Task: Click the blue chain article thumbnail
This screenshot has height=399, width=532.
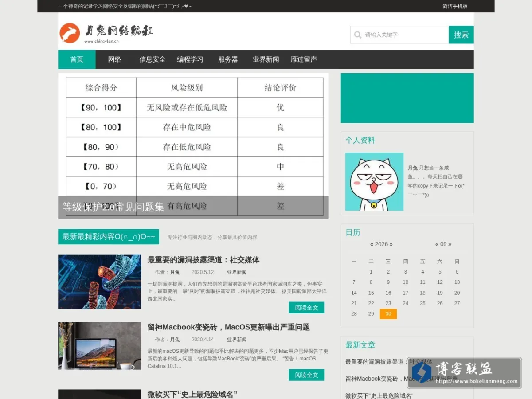Action: pos(100,282)
